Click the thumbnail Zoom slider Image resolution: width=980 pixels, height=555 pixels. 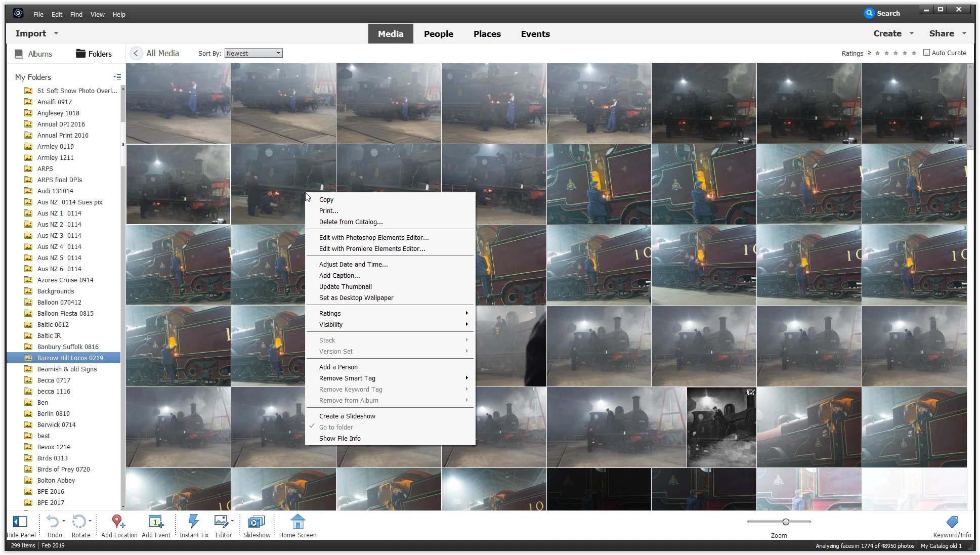pos(786,522)
